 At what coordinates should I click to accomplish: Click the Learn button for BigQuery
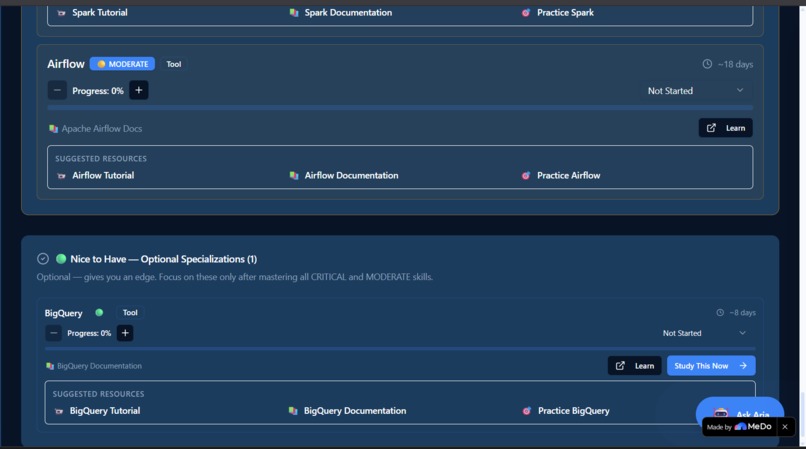[634, 366]
